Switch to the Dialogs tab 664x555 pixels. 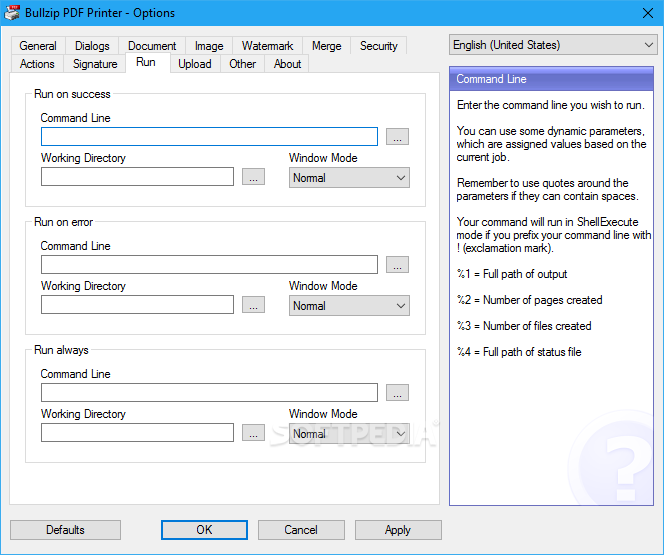(92, 46)
